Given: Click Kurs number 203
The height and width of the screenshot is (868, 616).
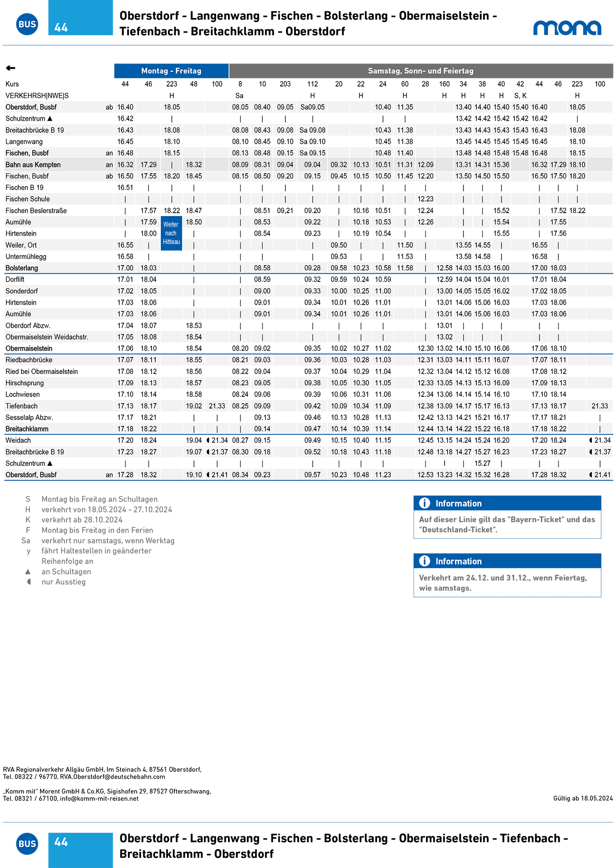Looking at the screenshot, I should 285,84.
